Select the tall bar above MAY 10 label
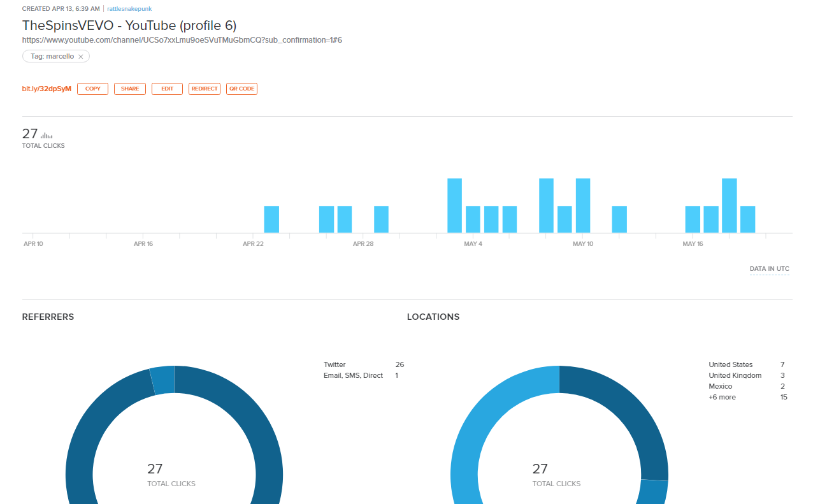Image resolution: width=813 pixels, height=504 pixels. coord(583,206)
